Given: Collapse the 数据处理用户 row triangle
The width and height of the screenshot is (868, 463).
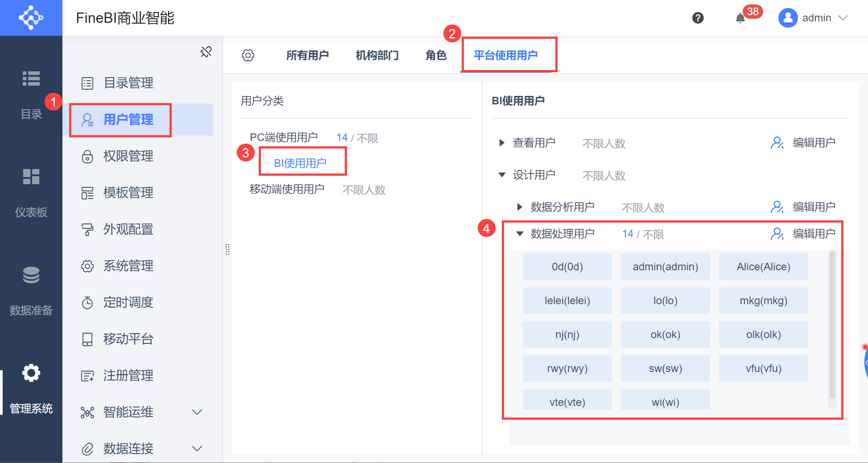Looking at the screenshot, I should [x=520, y=234].
